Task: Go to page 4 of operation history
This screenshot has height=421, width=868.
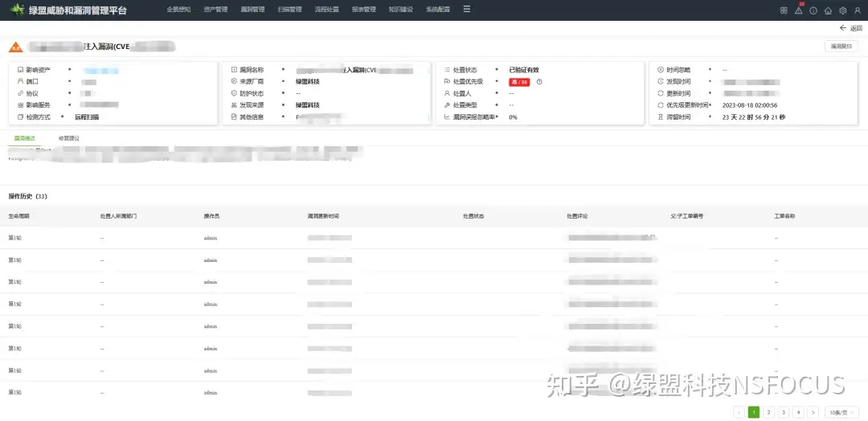Action: (798, 412)
